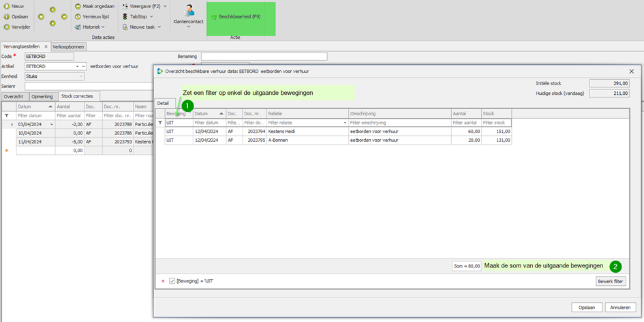Image resolution: width=644 pixels, height=322 pixels.
Task: Close the Overzicht beschikbare verhuur dialog
Action: click(x=632, y=71)
